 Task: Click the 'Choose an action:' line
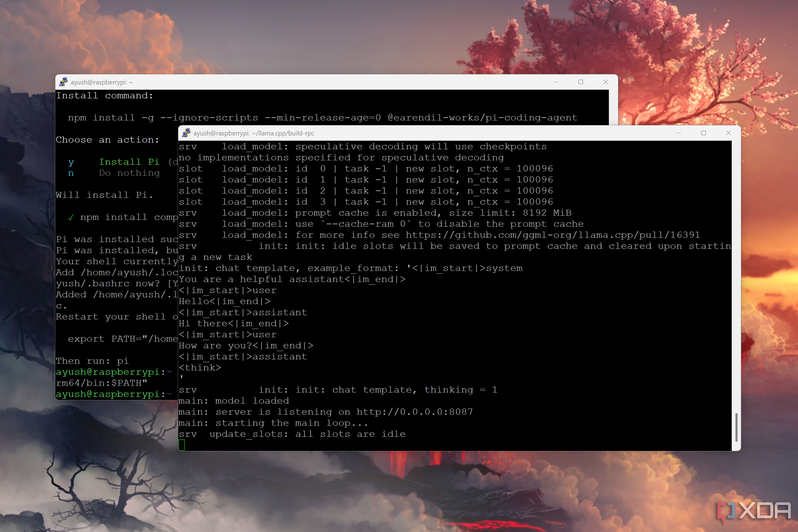[x=108, y=140]
